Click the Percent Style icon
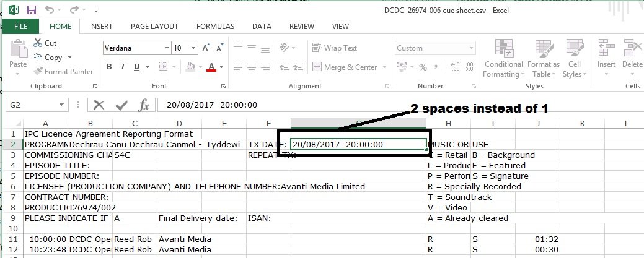 click(x=423, y=67)
